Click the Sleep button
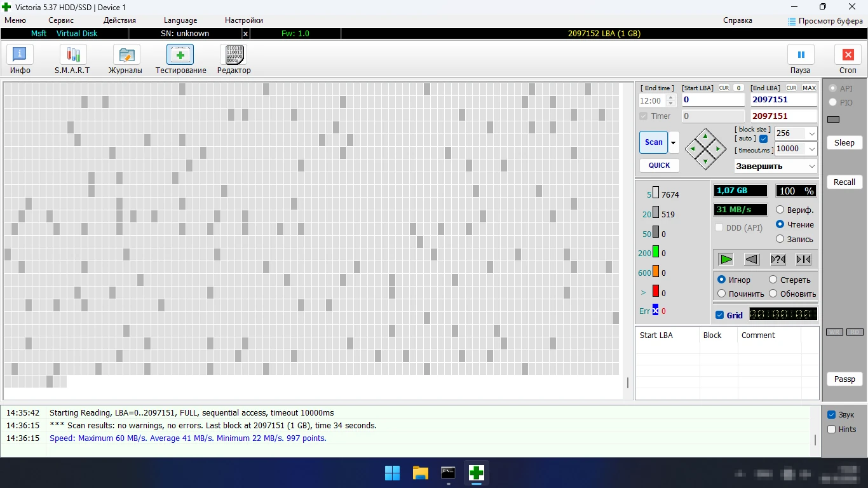The height and width of the screenshot is (488, 868). pyautogui.click(x=844, y=143)
